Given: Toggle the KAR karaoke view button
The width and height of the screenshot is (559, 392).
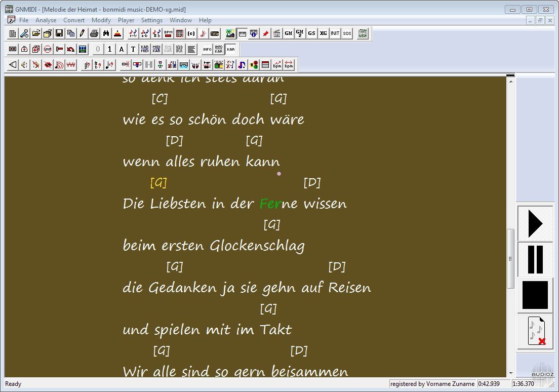Looking at the screenshot, I should point(231,49).
